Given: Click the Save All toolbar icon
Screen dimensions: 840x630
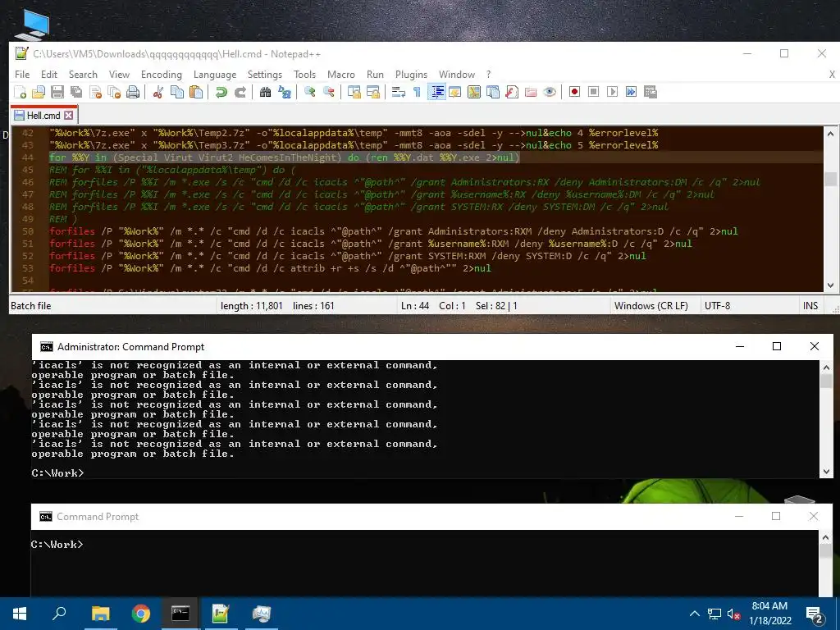Looking at the screenshot, I should click(x=76, y=92).
